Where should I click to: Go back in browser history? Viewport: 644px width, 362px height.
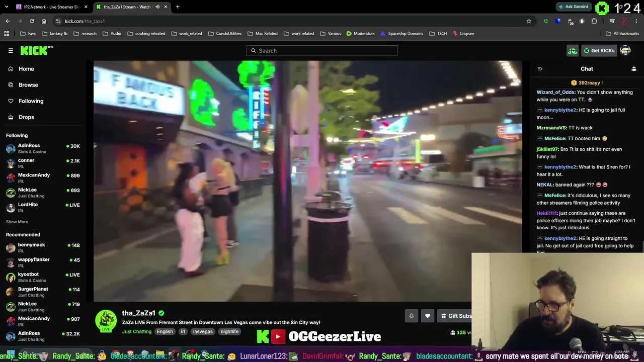point(8,21)
